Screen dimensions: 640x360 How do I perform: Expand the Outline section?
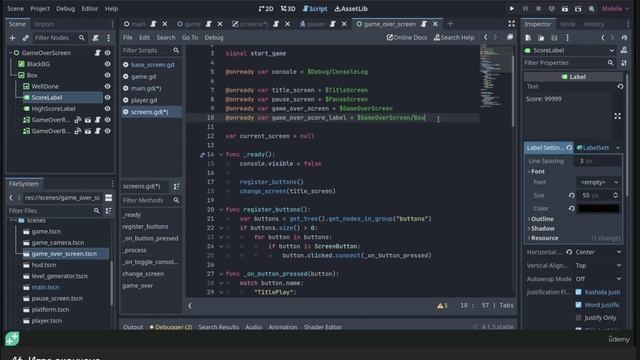tap(542, 219)
